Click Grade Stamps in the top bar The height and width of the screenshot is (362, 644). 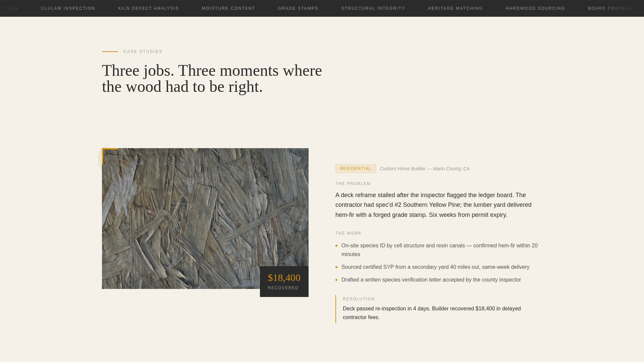tap(298, 8)
